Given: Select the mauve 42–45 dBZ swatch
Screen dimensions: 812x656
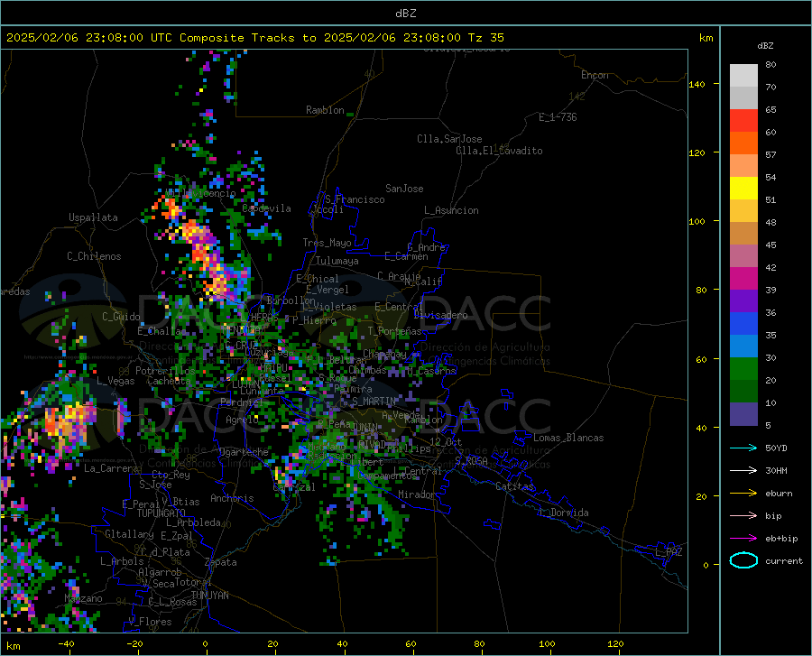Looking at the screenshot, I should pos(743,255).
